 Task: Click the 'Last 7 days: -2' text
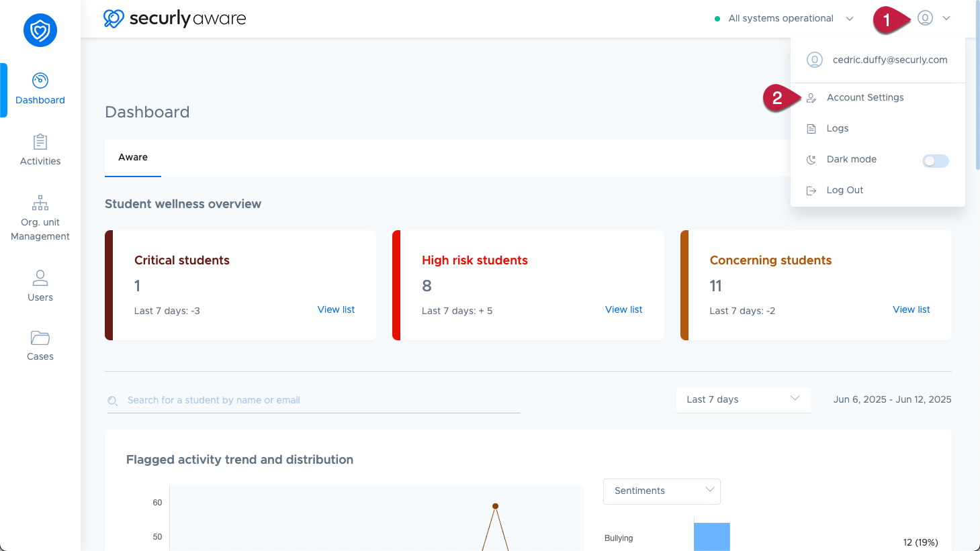click(742, 311)
